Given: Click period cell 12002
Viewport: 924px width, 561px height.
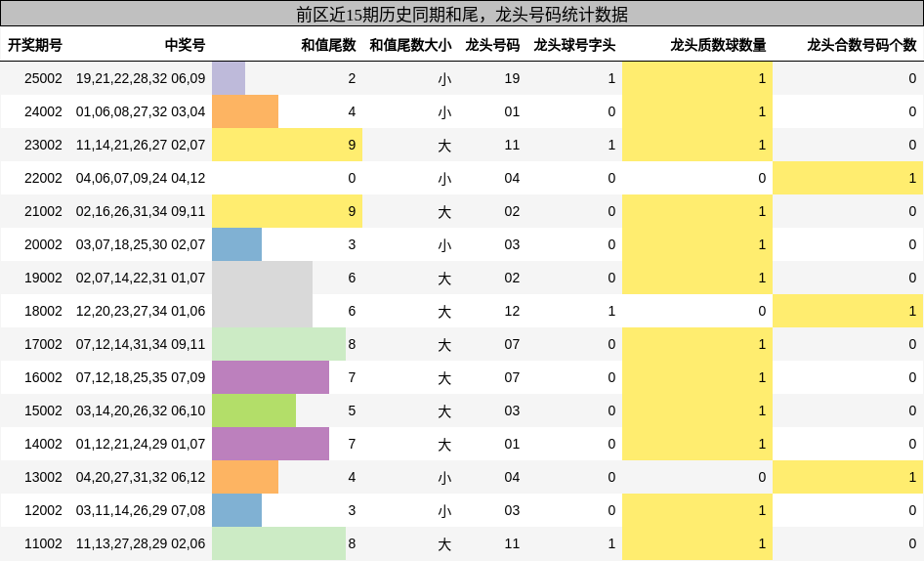Looking at the screenshot, I should coord(43,510).
